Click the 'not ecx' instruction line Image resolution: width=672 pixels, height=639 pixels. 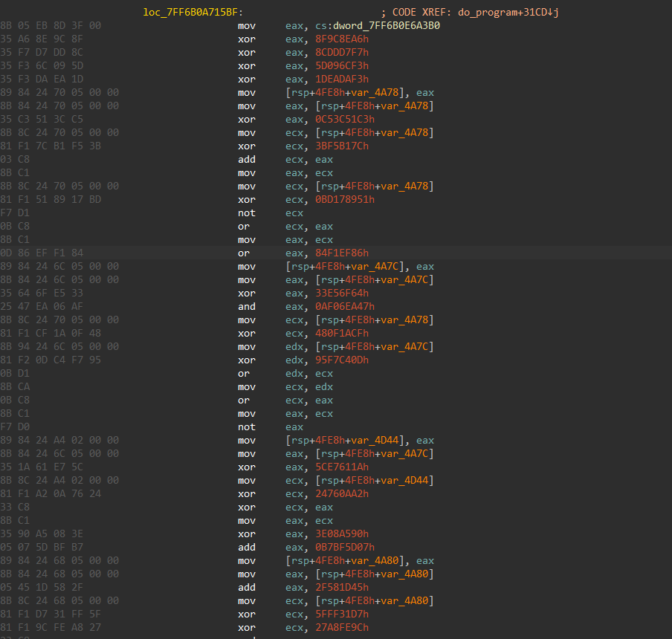tap(261, 213)
